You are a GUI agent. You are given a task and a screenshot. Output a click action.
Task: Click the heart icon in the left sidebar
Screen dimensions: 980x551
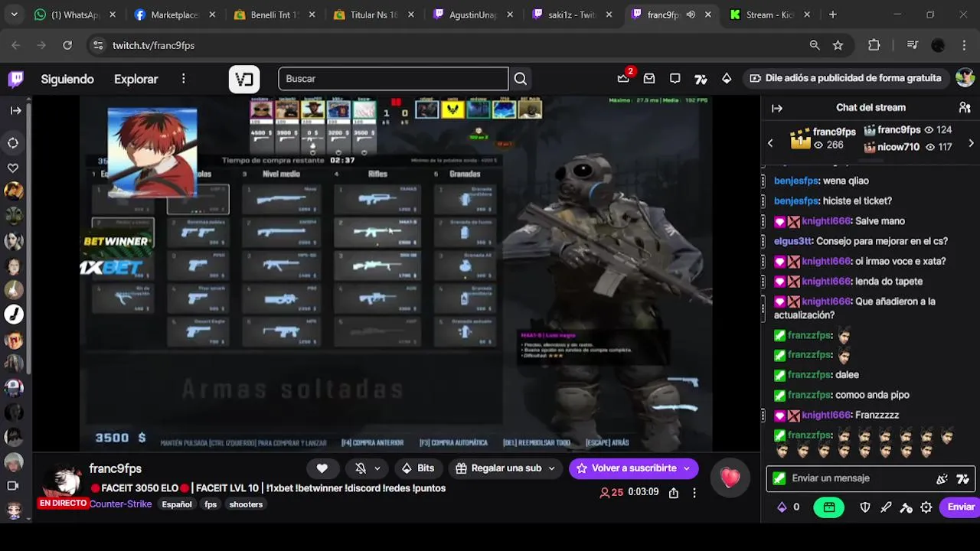[13, 168]
